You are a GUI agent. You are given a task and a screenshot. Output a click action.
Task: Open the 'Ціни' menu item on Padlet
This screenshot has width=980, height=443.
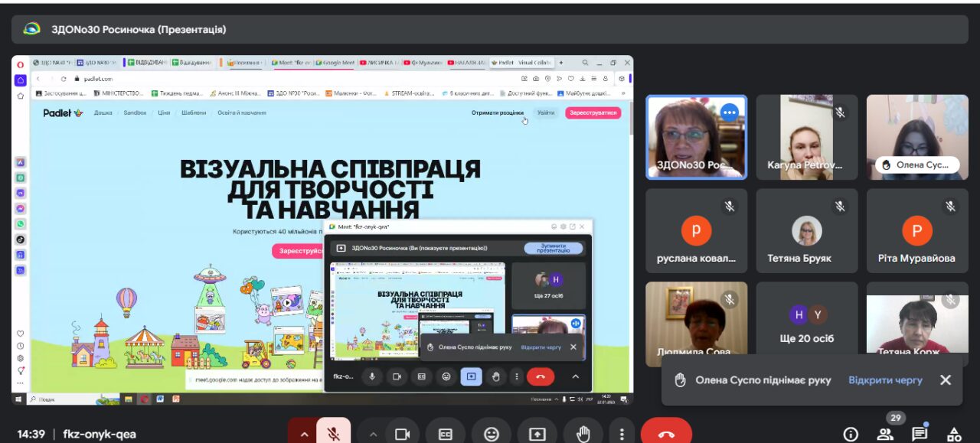coord(164,112)
